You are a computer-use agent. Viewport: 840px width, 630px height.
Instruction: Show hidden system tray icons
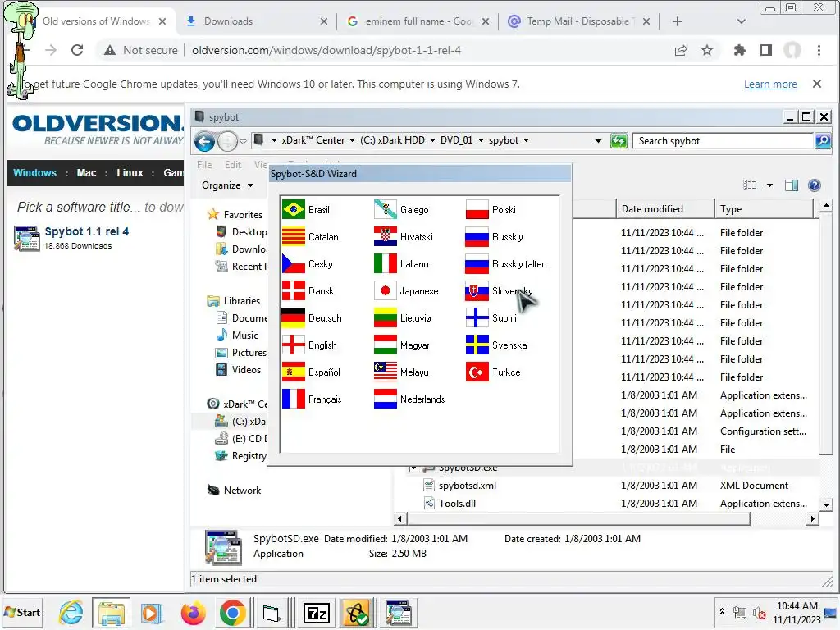click(722, 611)
